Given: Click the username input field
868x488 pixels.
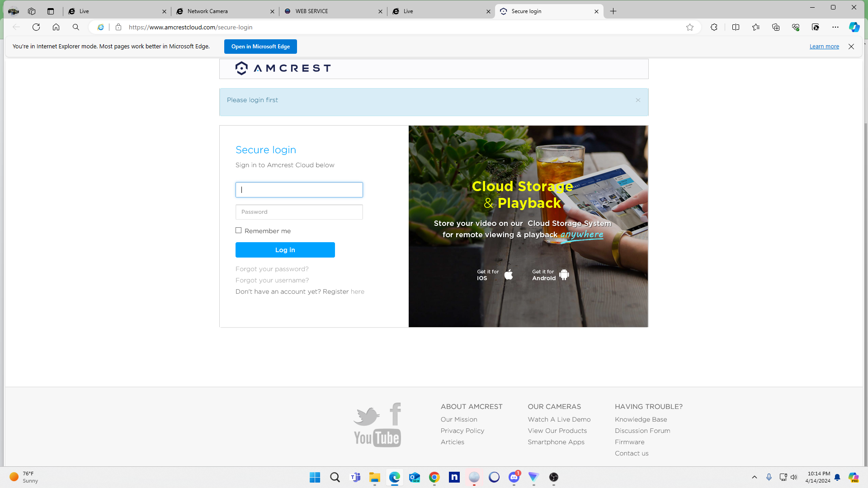Looking at the screenshot, I should click(x=299, y=189).
